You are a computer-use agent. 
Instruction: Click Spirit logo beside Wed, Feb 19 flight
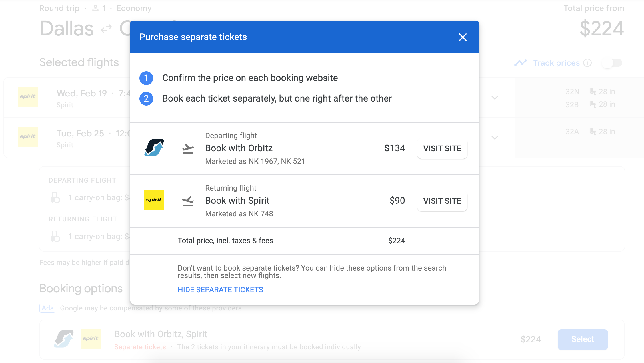pos(28,97)
